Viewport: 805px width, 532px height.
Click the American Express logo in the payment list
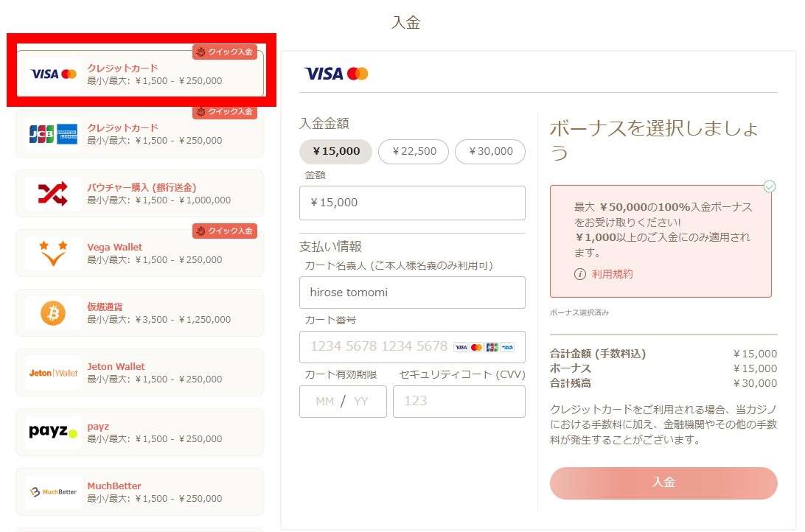pyautogui.click(x=67, y=134)
